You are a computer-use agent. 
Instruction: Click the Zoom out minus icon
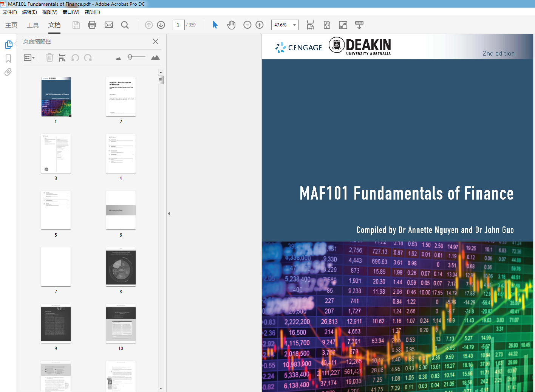point(247,25)
